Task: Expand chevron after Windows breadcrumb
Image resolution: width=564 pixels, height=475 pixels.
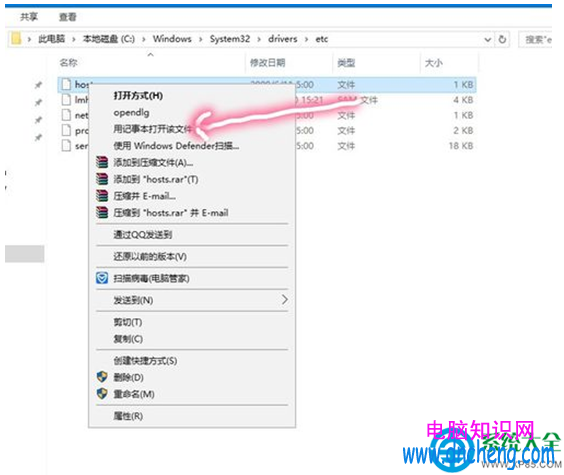Action: tap(200, 39)
